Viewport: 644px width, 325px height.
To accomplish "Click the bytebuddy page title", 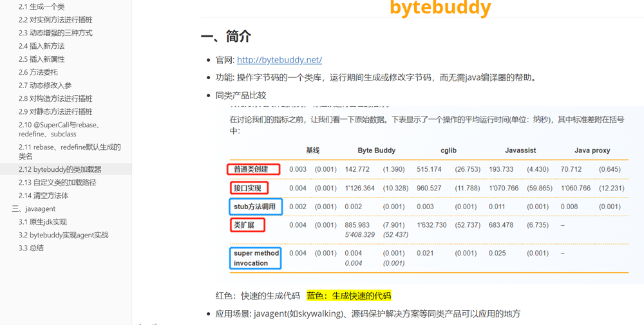I will click(x=440, y=7).
